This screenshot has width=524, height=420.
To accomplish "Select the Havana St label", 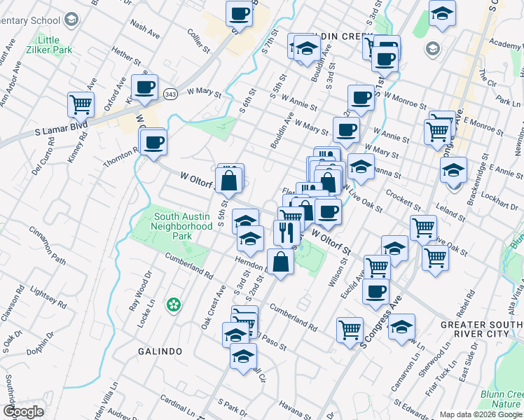I will 295,410.
